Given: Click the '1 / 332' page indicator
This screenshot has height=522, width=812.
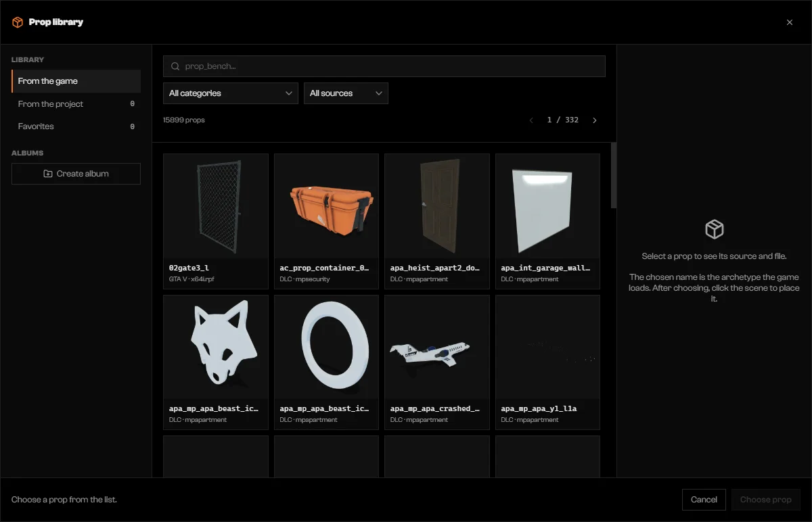Looking at the screenshot, I should coord(563,120).
